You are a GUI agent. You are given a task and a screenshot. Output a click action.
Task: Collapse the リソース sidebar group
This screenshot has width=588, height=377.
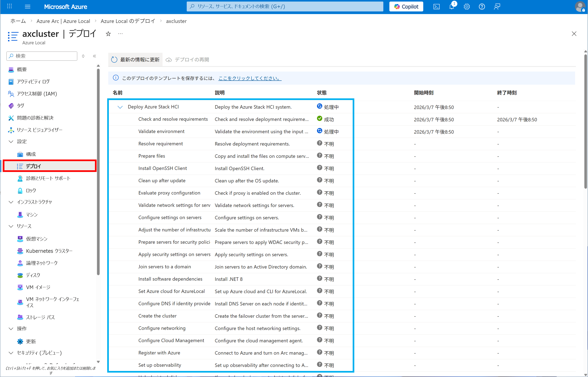(x=11, y=226)
